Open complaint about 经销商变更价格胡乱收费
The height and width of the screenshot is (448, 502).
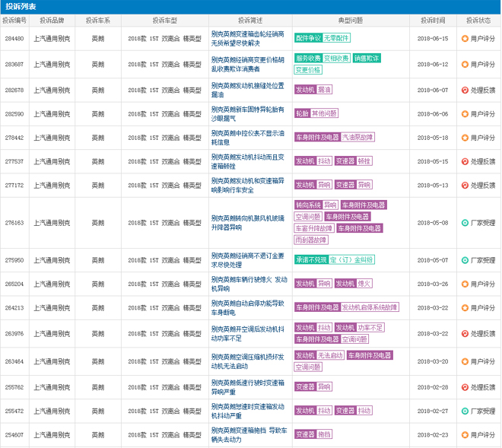247,65
